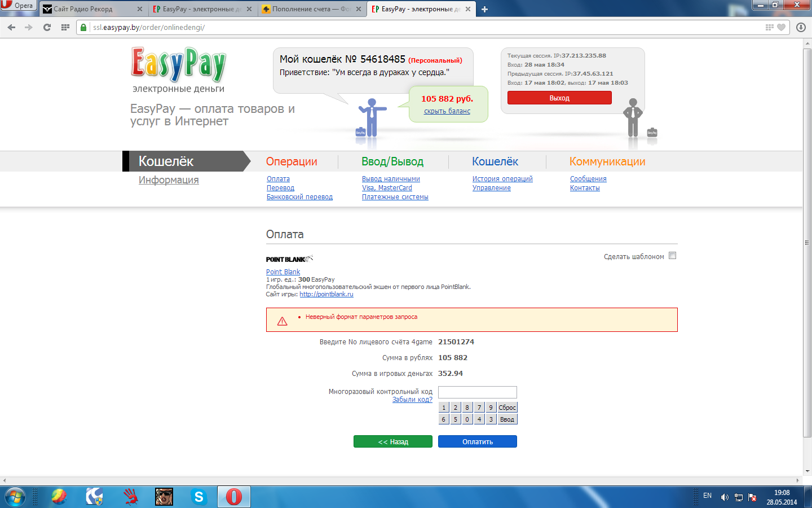Click keypad digit 8
This screenshot has height=508, width=812.
467,408
